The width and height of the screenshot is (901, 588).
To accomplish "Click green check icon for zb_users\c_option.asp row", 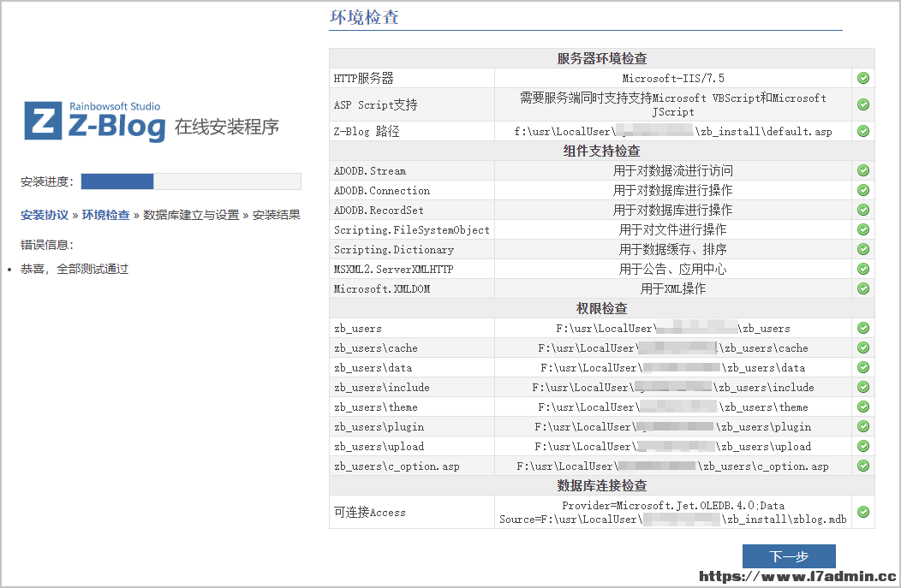I will click(x=863, y=466).
